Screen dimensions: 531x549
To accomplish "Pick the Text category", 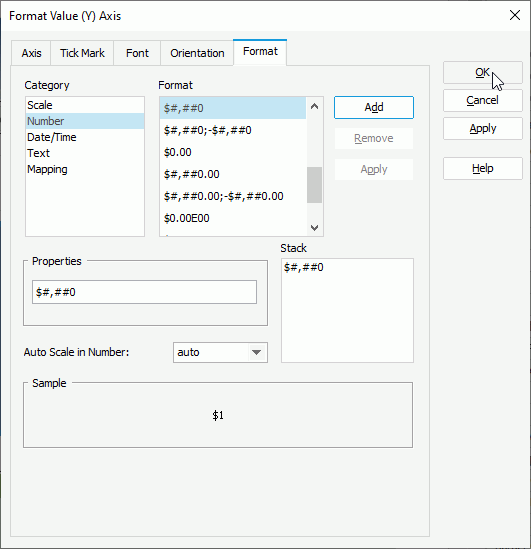I will point(85,153).
